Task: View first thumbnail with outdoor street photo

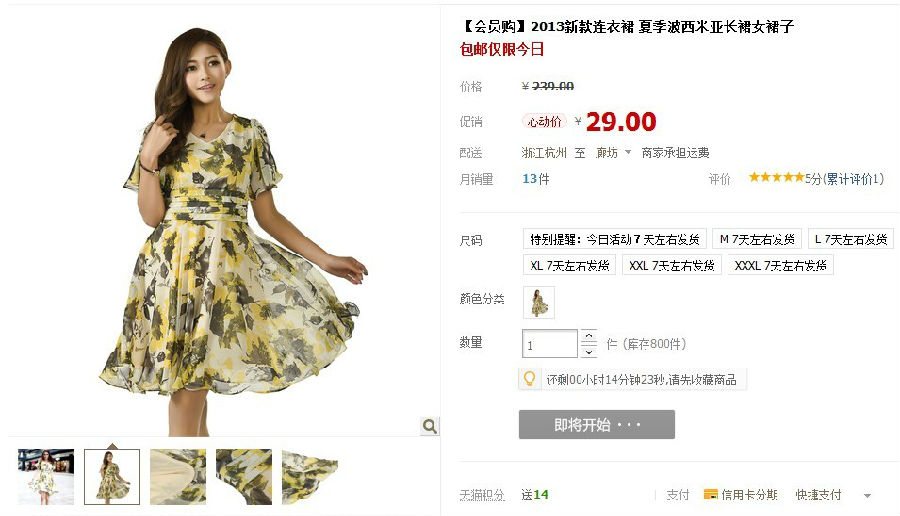Action: pos(46,476)
